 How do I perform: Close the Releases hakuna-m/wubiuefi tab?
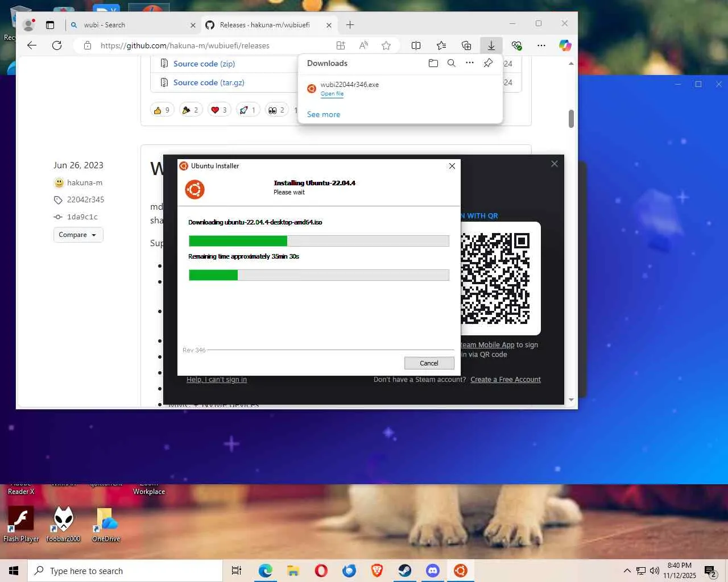point(329,25)
